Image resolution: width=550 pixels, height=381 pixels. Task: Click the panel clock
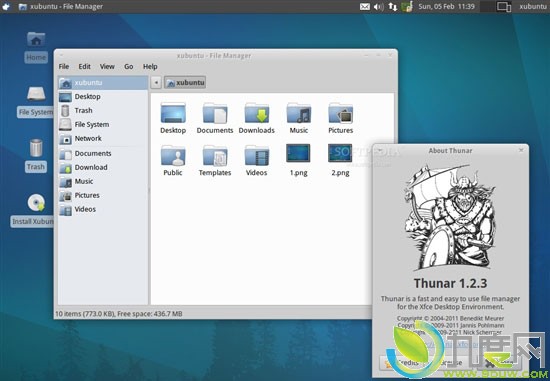click(446, 6)
